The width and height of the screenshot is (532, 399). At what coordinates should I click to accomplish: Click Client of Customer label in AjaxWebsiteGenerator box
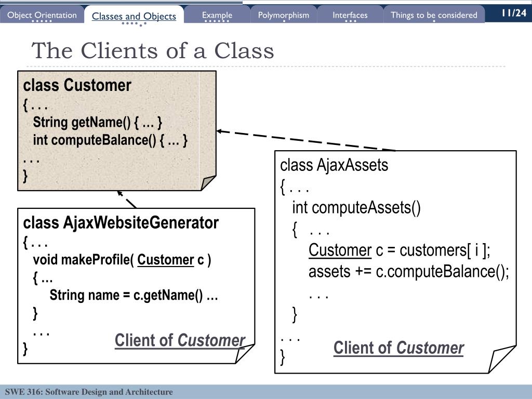180,340
